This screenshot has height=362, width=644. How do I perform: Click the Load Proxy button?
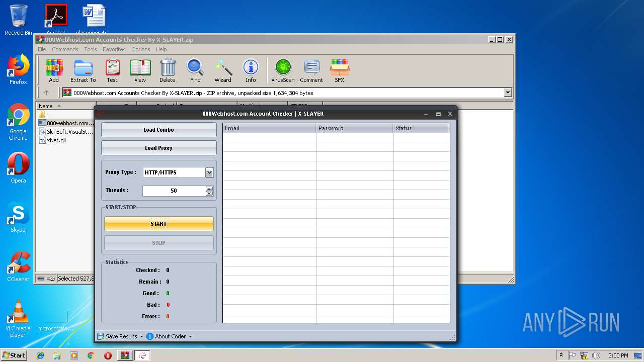(x=159, y=148)
